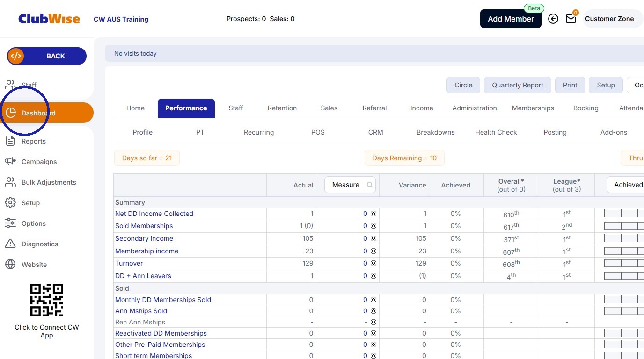Click the target icon in Turnover row
Image resolution: width=644 pixels, height=359 pixels.
pyautogui.click(x=373, y=263)
